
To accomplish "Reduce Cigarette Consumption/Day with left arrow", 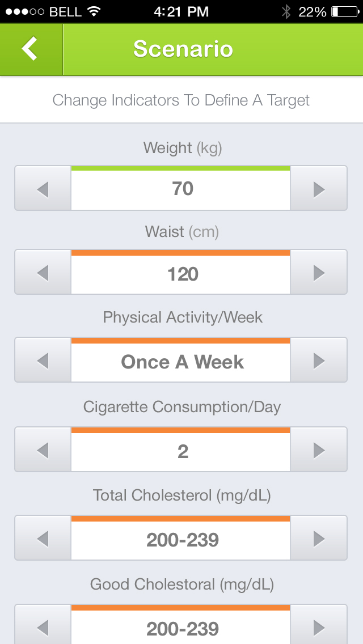I will 43,451.
